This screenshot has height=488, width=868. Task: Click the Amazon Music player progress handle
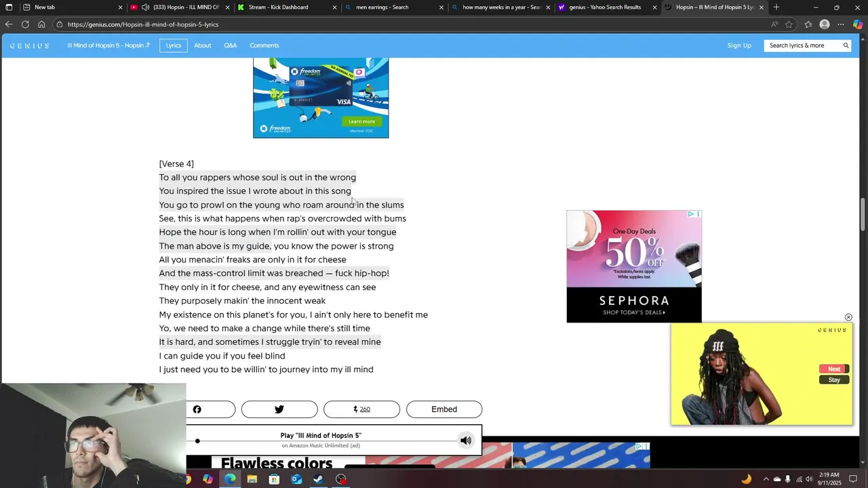tap(197, 441)
